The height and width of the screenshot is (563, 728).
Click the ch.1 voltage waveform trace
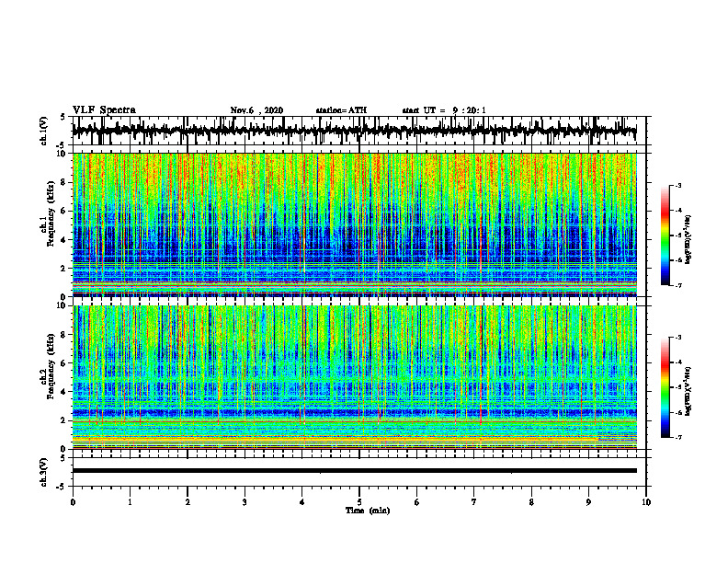[354, 131]
